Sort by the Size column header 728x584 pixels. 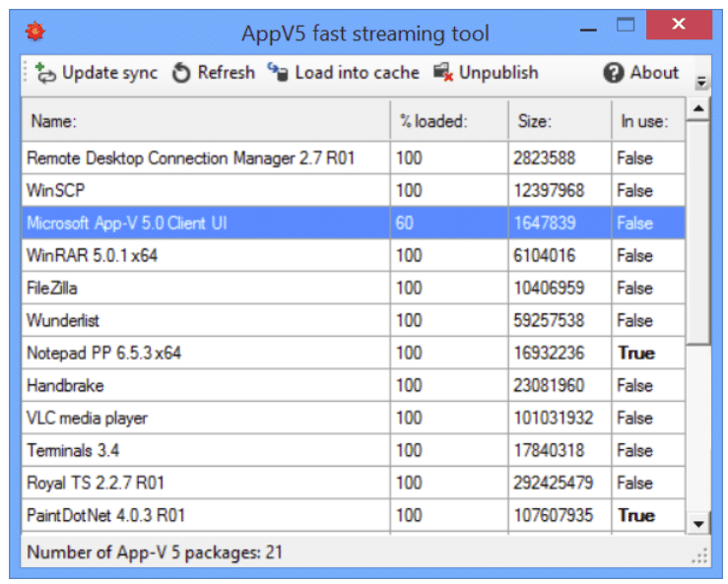[560, 121]
